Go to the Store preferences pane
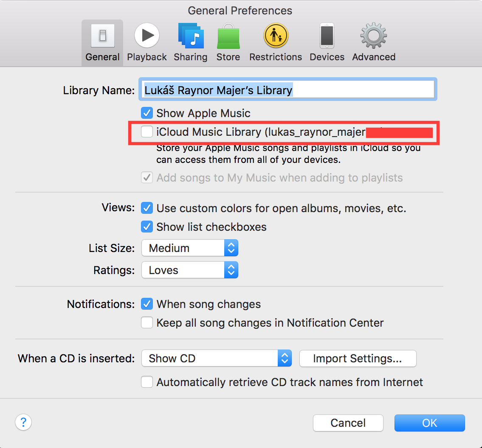This screenshot has height=448, width=482. coord(228,43)
